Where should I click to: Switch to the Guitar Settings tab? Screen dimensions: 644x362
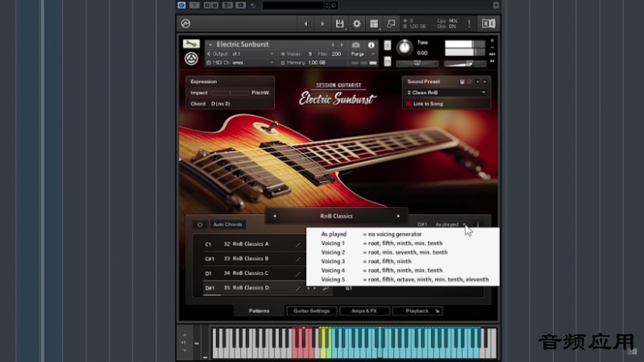pos(312,311)
